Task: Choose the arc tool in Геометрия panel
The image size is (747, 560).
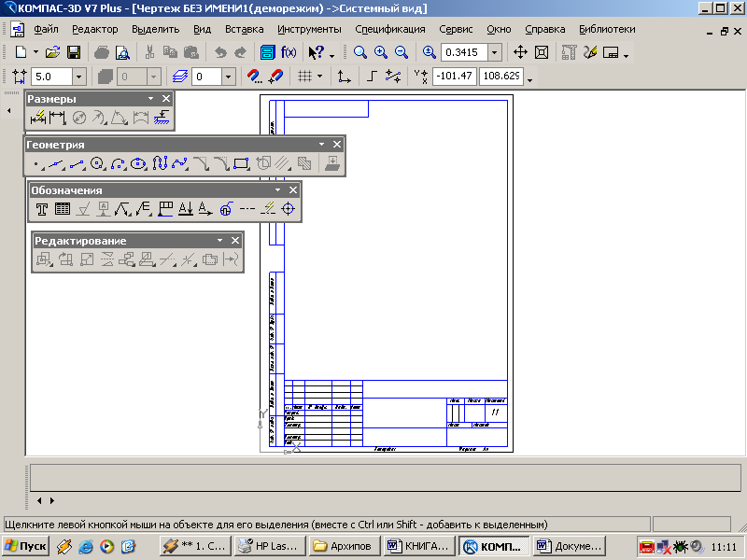Action: coord(118,164)
